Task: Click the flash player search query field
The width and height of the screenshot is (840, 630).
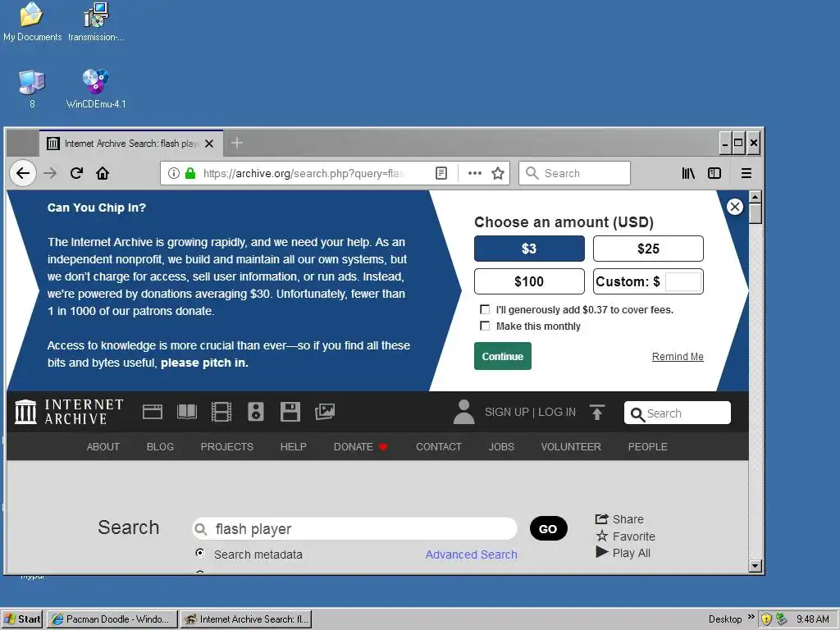Action: (x=354, y=529)
